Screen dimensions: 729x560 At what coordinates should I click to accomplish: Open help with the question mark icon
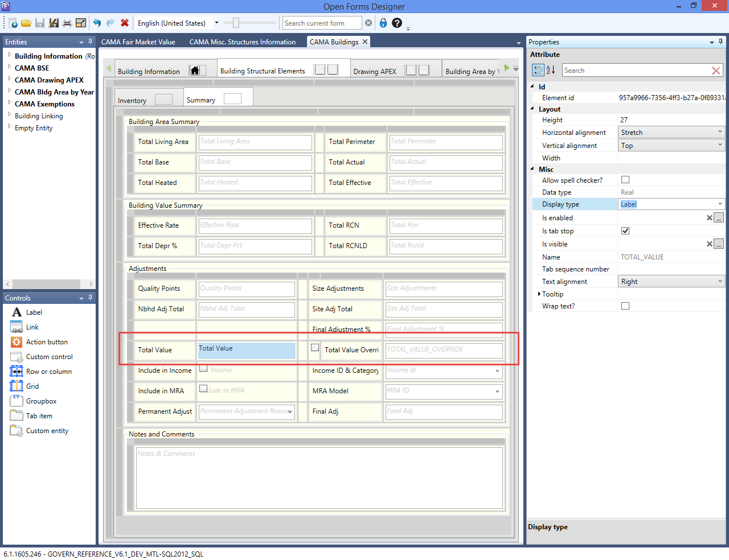tap(397, 23)
